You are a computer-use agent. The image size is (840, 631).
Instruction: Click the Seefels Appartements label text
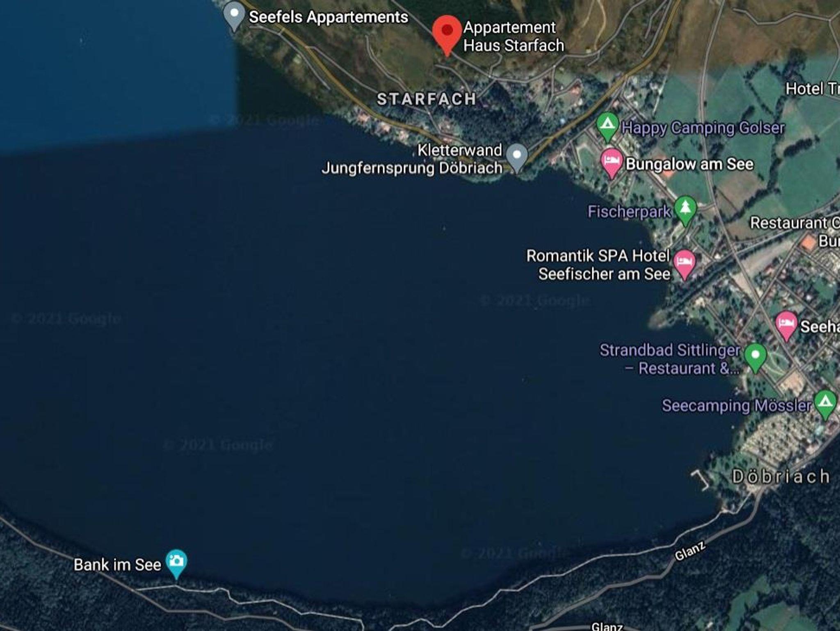[329, 17]
